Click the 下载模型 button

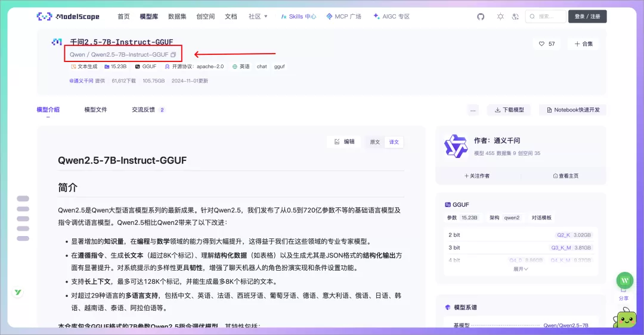509,110
